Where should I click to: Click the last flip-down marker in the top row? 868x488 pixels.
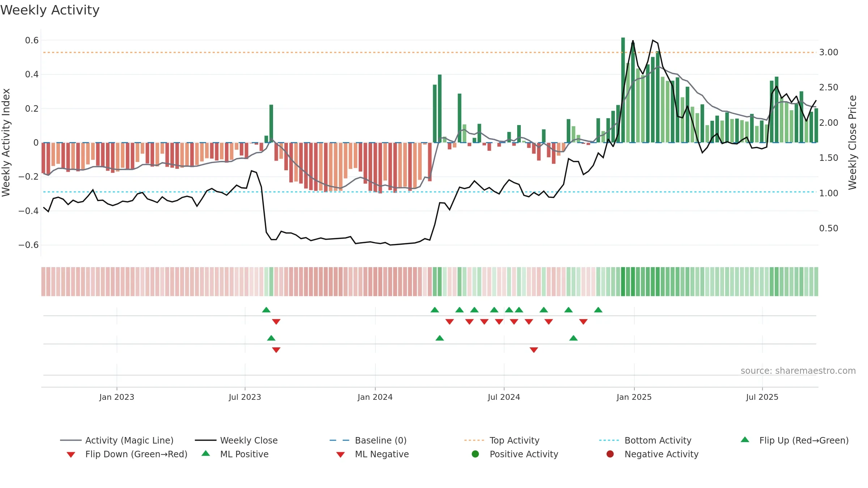[x=583, y=322]
